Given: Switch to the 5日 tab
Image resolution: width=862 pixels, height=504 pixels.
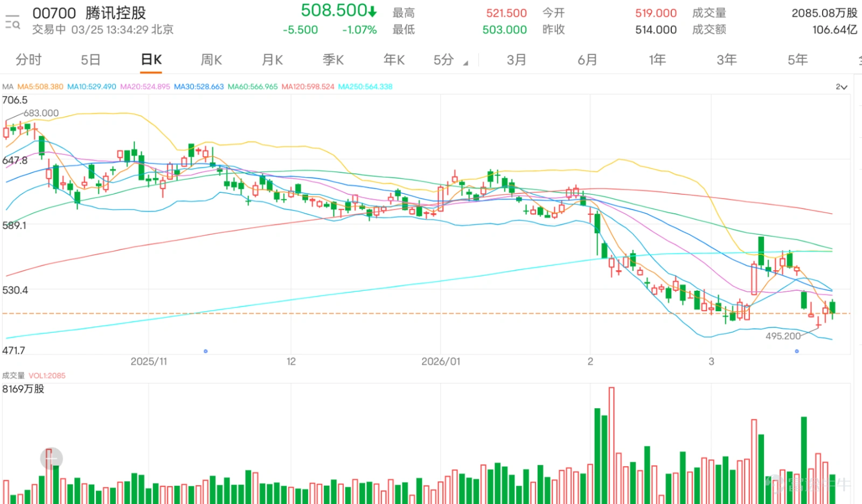Looking at the screenshot, I should [x=91, y=60].
